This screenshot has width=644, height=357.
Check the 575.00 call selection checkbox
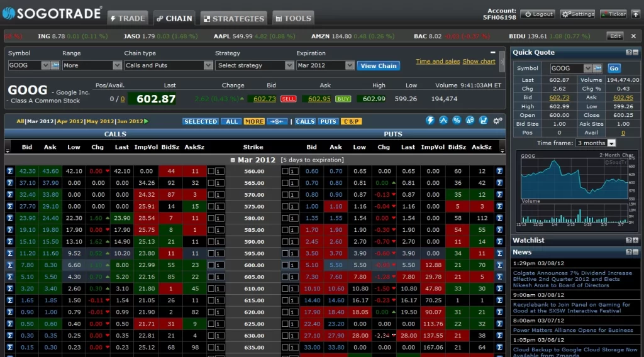[211, 206]
